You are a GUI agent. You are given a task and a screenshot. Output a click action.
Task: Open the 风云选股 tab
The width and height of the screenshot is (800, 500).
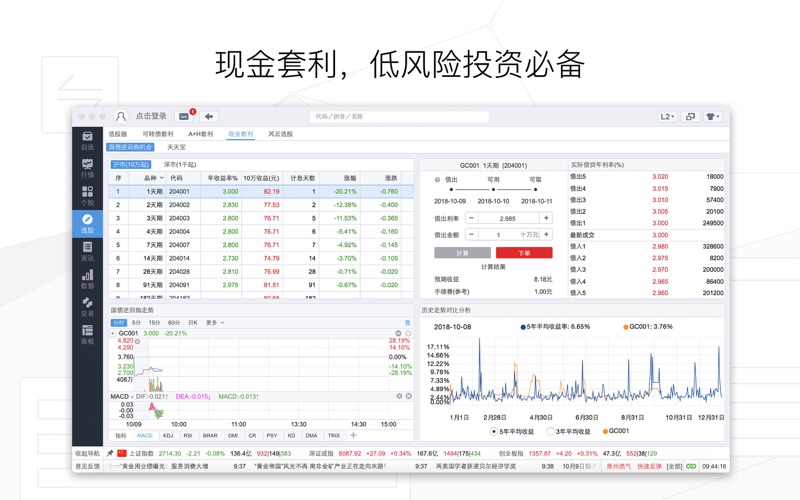[x=281, y=134]
